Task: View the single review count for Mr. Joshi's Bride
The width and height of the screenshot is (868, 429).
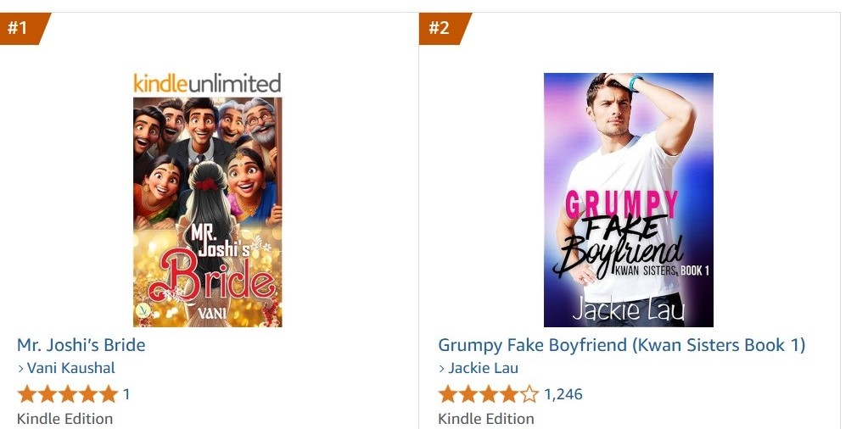Action: (126, 394)
